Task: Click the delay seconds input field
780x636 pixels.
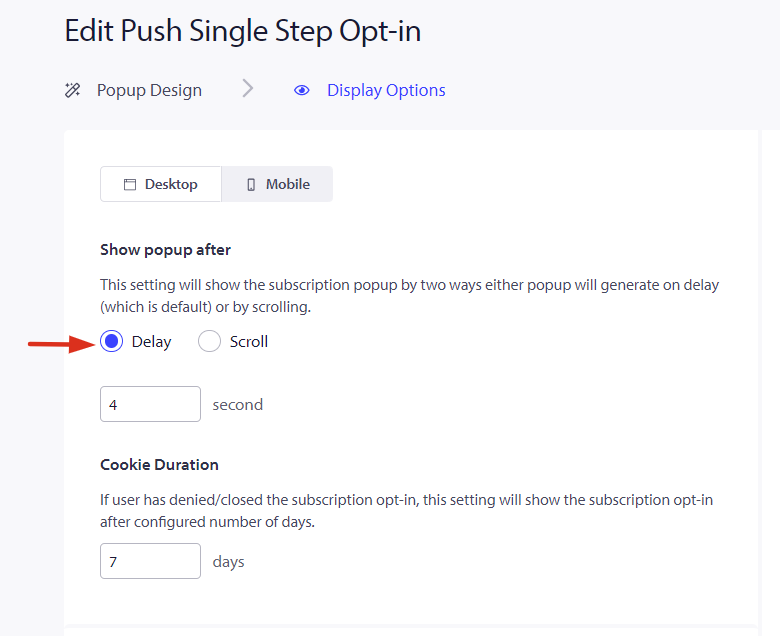Action: coord(150,404)
